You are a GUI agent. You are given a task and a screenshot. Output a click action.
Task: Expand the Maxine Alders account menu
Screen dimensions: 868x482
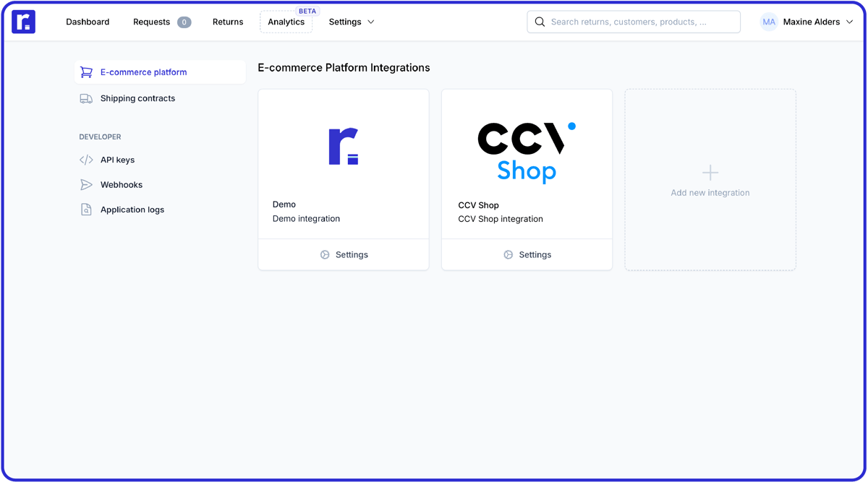811,22
